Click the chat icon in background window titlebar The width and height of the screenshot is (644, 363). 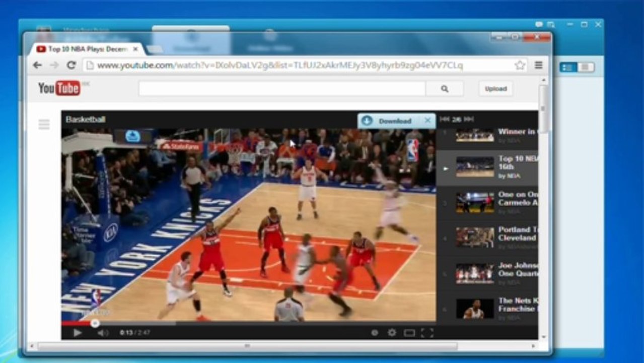[539, 24]
